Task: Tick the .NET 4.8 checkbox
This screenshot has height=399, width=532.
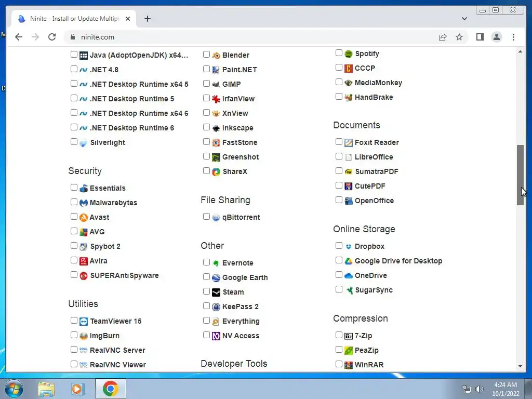Action: 74,69
